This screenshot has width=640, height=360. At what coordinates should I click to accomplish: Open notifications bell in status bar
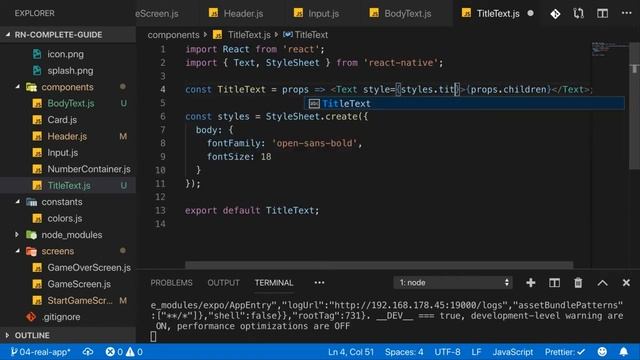coord(624,352)
